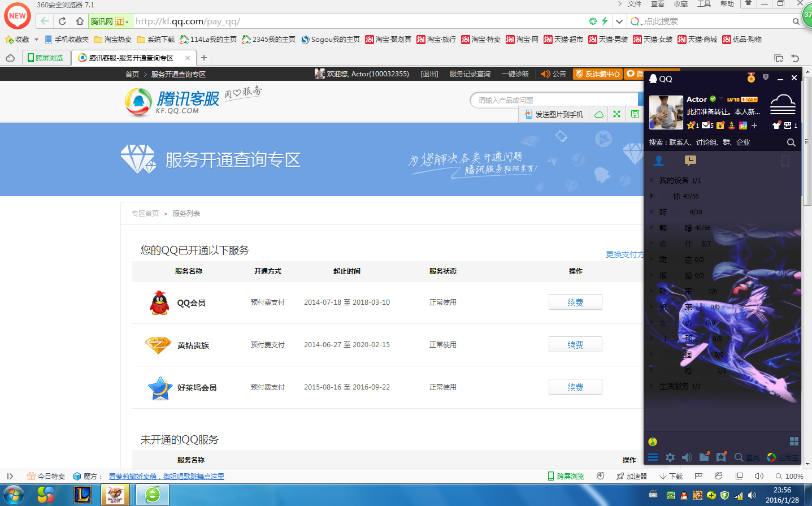This screenshot has height=506, width=812.
Task: Click 续费 for 好莱坞会员
Action: [x=575, y=387]
